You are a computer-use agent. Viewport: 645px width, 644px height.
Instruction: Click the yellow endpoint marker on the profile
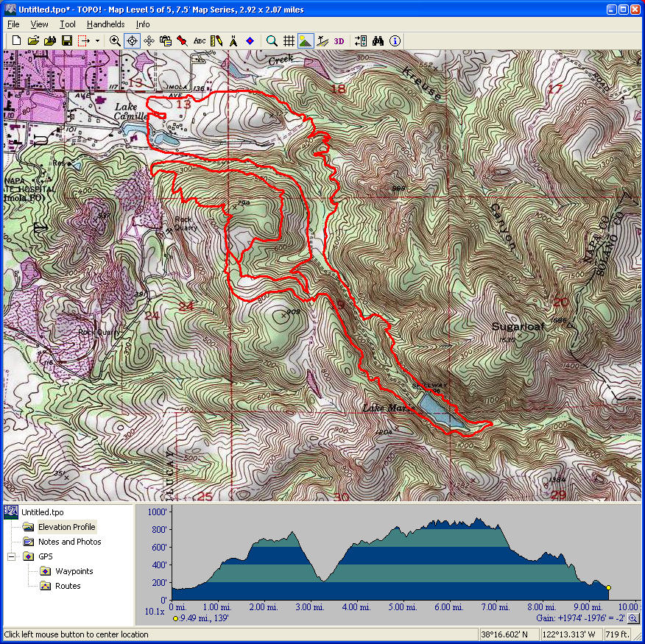click(608, 587)
